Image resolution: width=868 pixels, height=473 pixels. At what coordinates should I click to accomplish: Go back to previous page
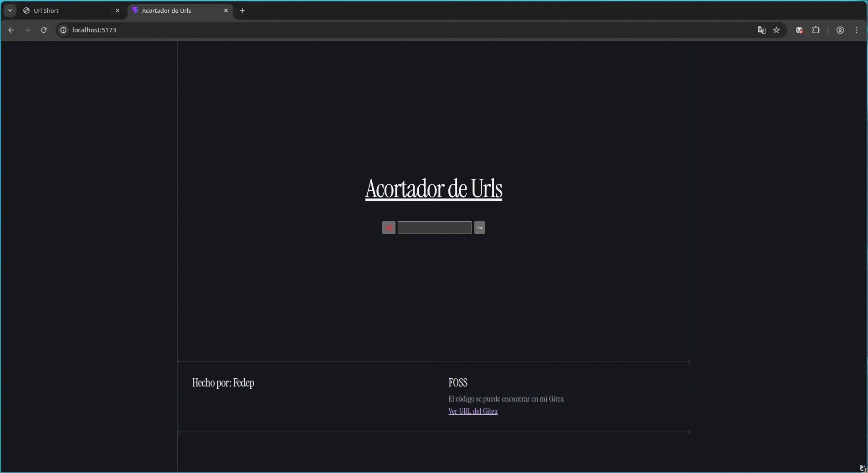pyautogui.click(x=11, y=30)
